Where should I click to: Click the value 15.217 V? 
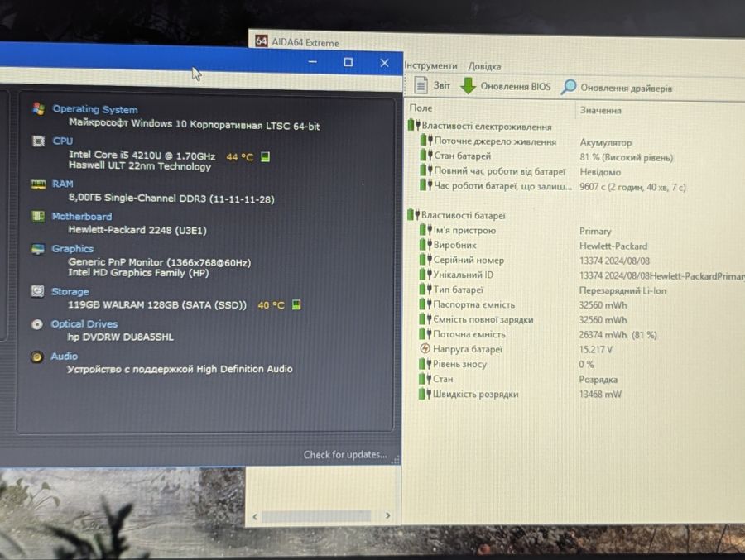pos(595,349)
